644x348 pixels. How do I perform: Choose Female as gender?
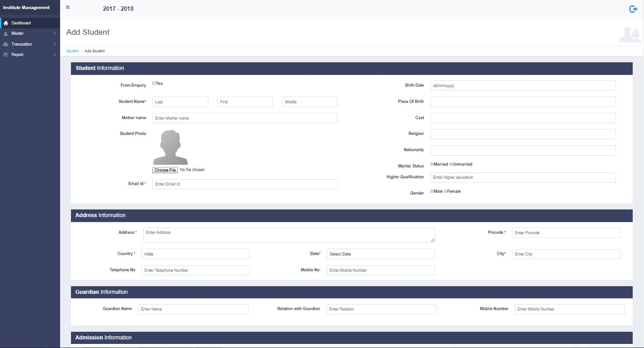(x=446, y=191)
